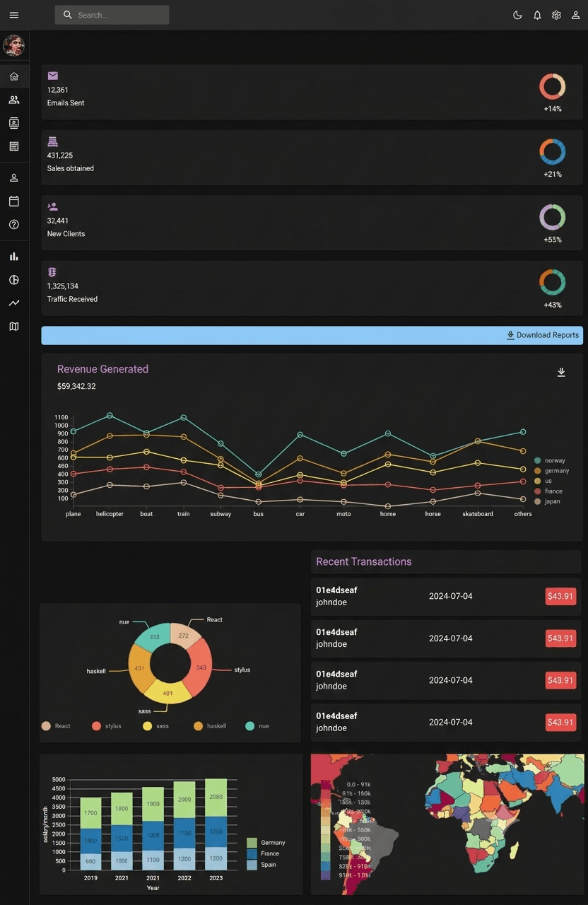Open settings with the gear icon
588x905 pixels.
[556, 15]
